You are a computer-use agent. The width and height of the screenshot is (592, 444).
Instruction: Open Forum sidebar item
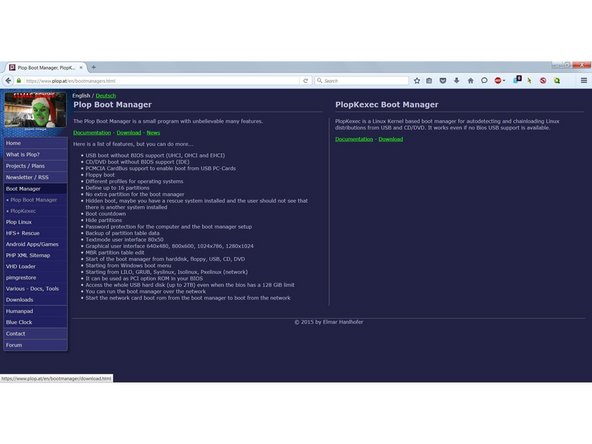(x=35, y=345)
